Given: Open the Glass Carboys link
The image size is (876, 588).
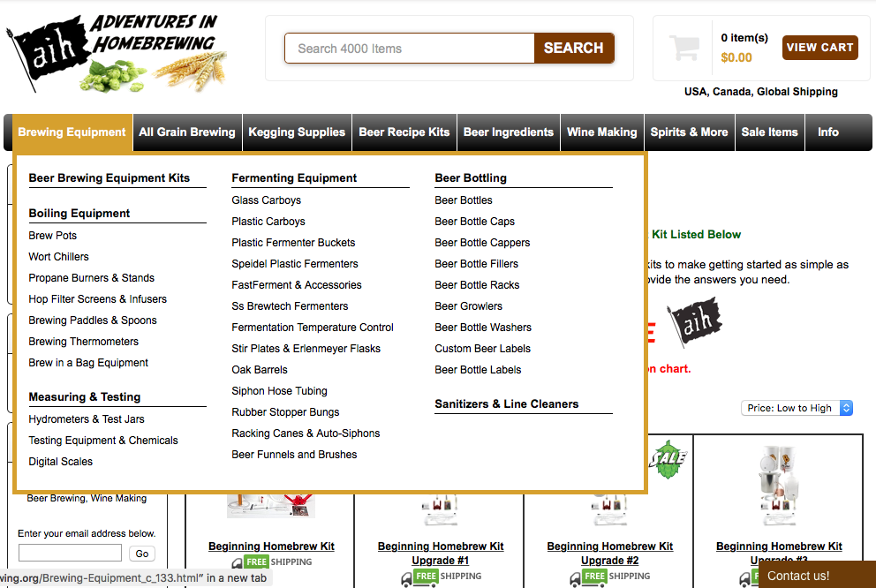Looking at the screenshot, I should pos(266,200).
